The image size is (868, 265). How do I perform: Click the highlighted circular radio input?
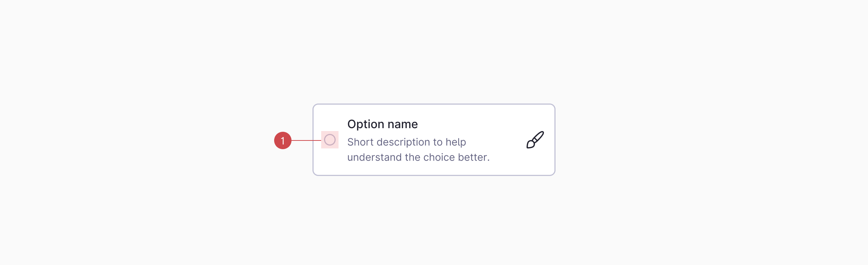point(330,140)
